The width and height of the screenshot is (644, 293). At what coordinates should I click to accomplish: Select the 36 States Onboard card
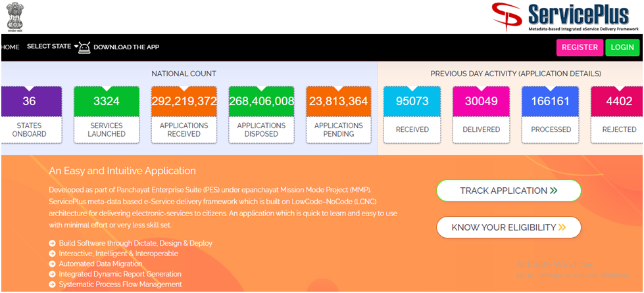(x=31, y=114)
